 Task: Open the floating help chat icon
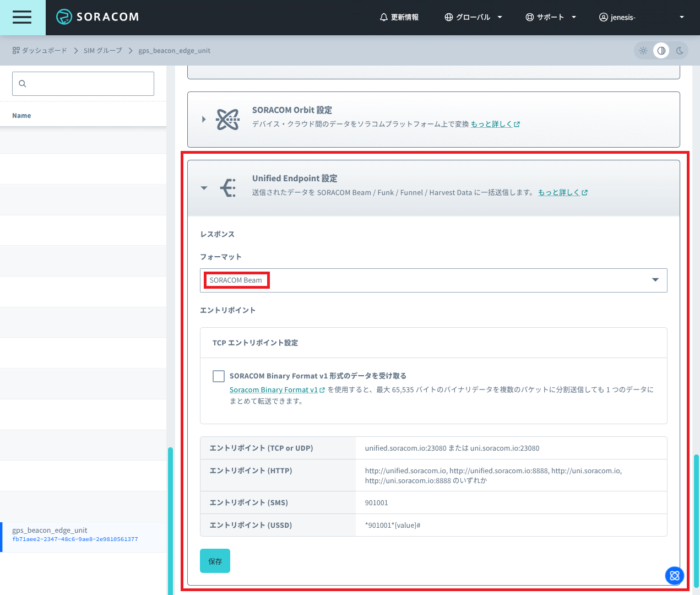[675, 576]
